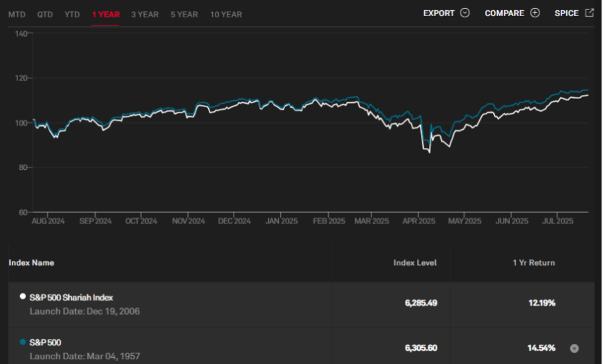Switch chart to 5 YEAR range

[x=184, y=15]
